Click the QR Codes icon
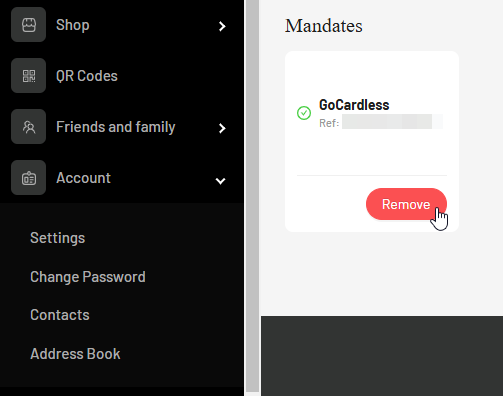The width and height of the screenshot is (503, 396). [29, 76]
